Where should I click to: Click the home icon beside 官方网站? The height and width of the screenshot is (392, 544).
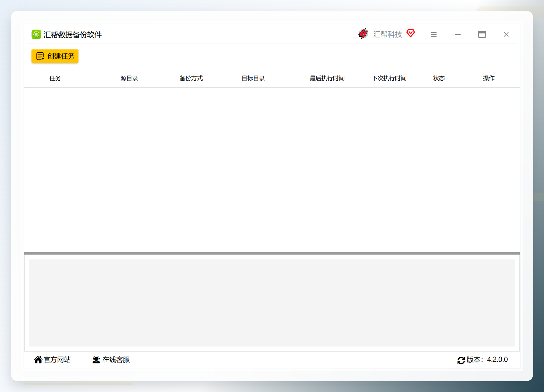38,360
